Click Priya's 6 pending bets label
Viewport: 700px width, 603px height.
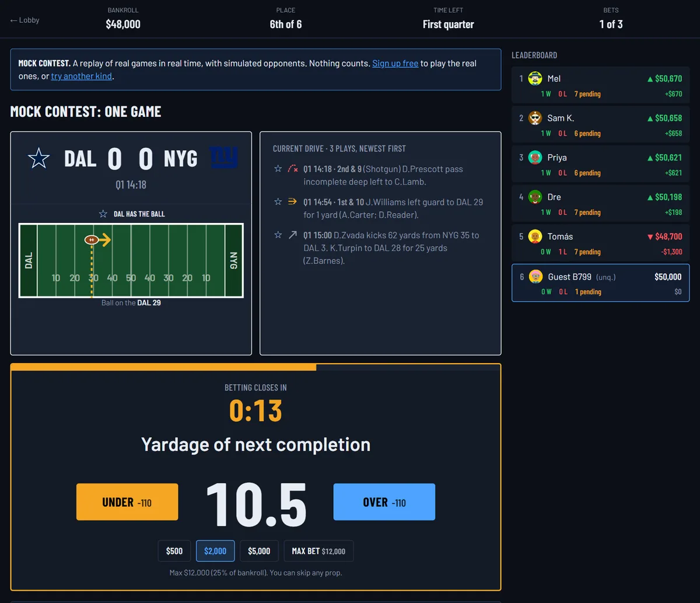point(587,173)
